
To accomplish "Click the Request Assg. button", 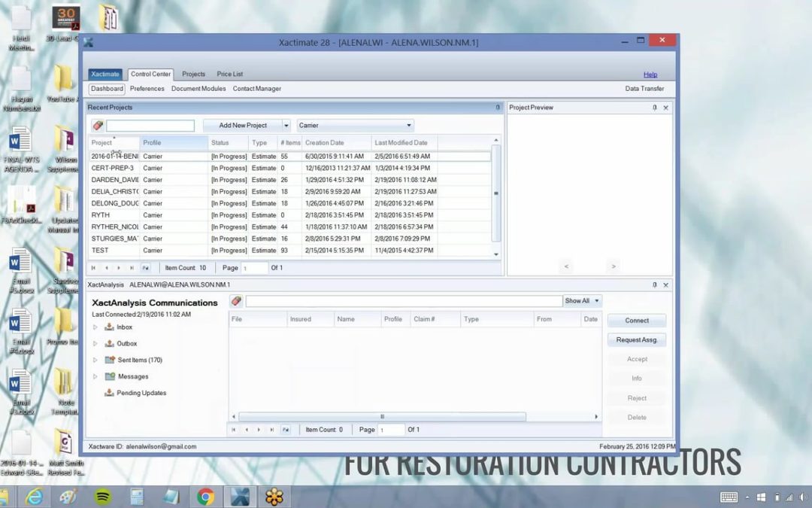I will click(637, 340).
